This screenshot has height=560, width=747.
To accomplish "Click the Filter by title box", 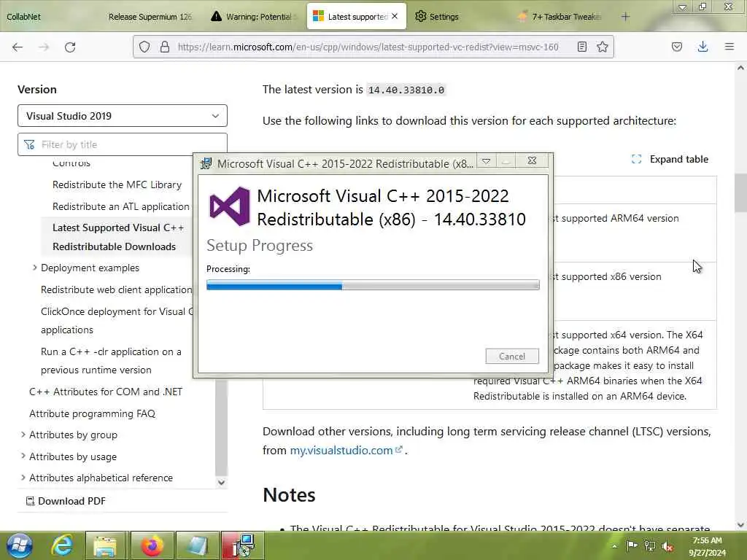I will coord(123,144).
